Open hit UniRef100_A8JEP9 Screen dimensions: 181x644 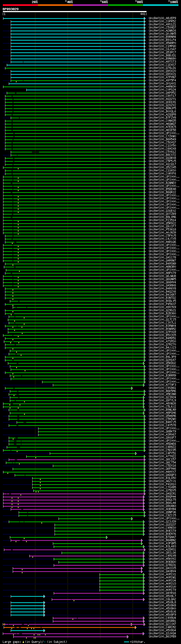tap(162, 18)
